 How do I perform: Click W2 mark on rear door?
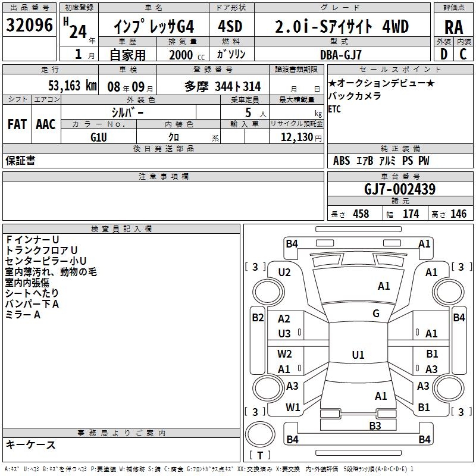pyautogui.click(x=284, y=354)
